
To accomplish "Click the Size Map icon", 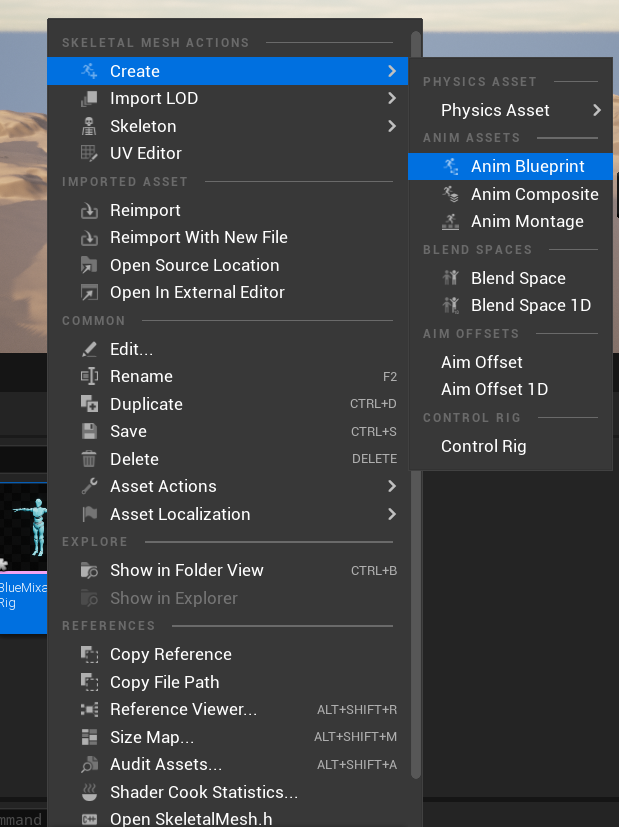I will pos(89,737).
